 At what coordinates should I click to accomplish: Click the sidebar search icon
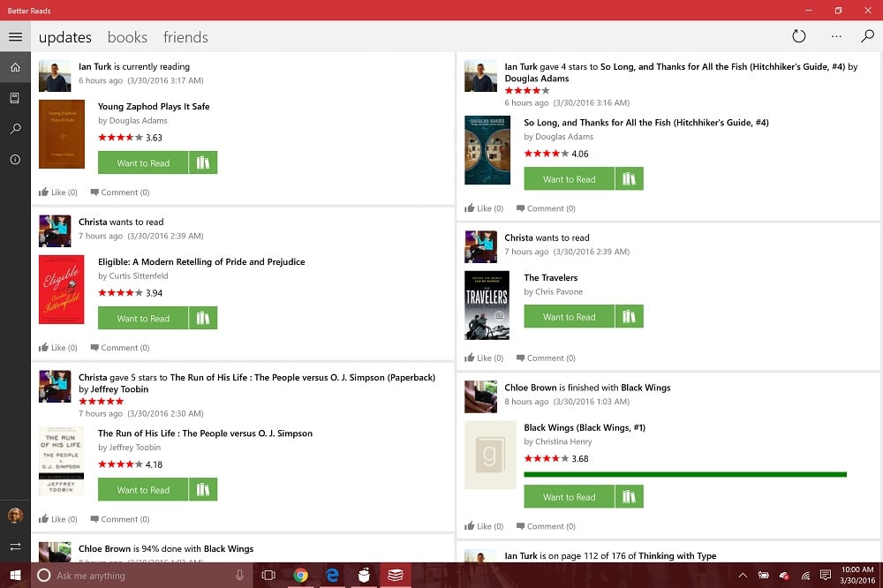(15, 128)
